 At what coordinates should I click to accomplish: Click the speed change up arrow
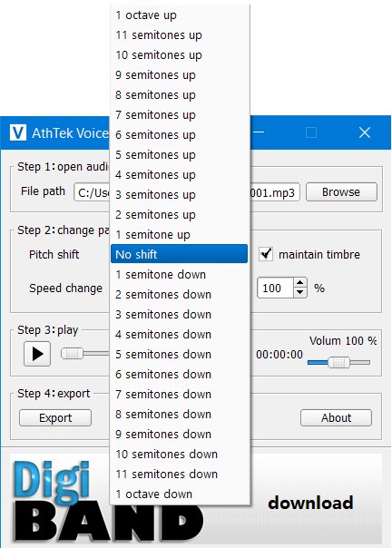[300, 283]
